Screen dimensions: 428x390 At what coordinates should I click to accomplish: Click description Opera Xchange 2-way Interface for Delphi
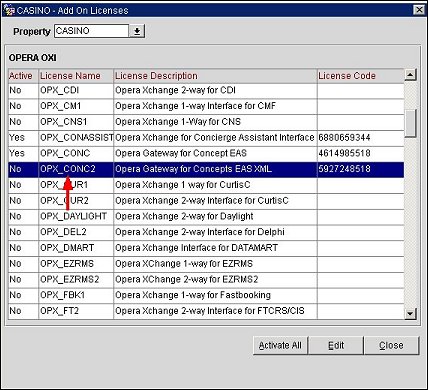[x=200, y=232]
